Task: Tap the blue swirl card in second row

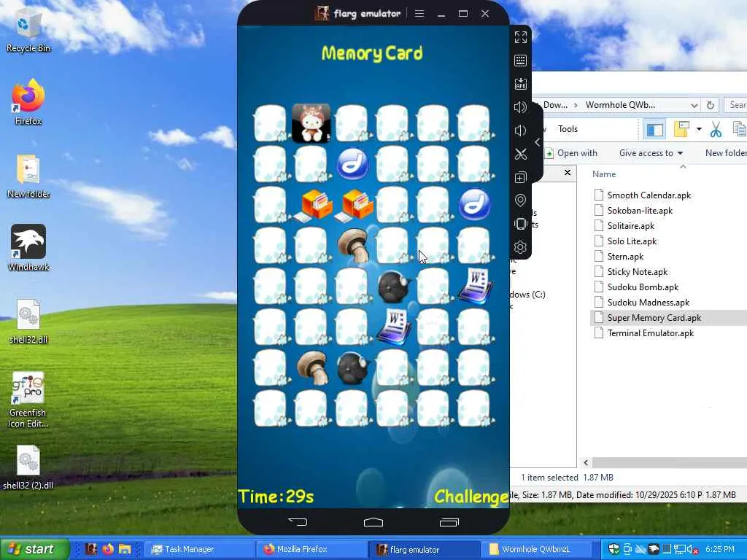Action: tap(352, 164)
